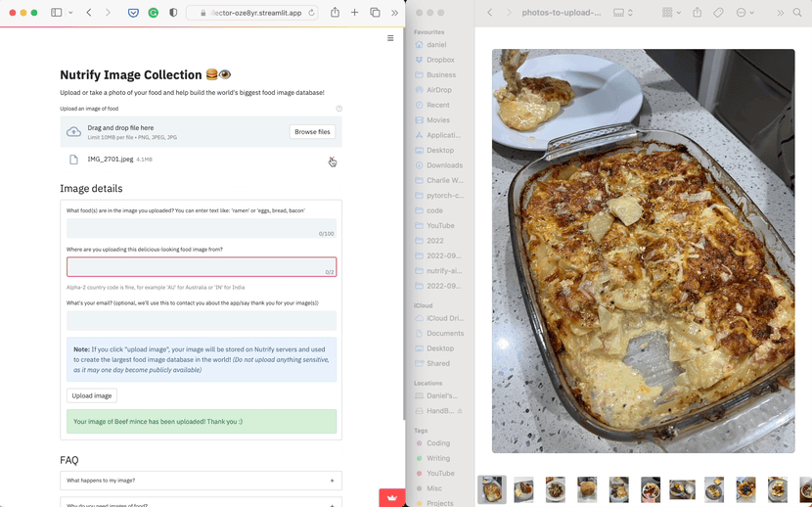Click the Finder search icon
Screen dimensions: 812x507
pyautogui.click(x=797, y=13)
